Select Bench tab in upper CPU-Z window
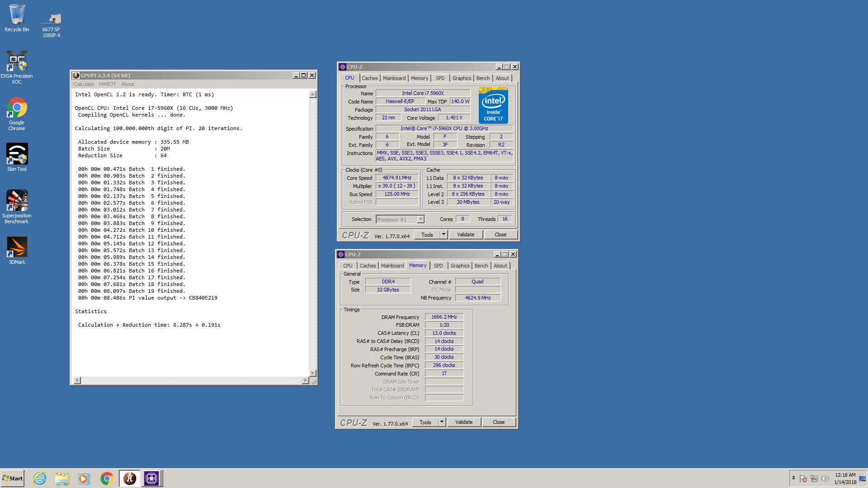This screenshot has width=868, height=488. pyautogui.click(x=483, y=78)
